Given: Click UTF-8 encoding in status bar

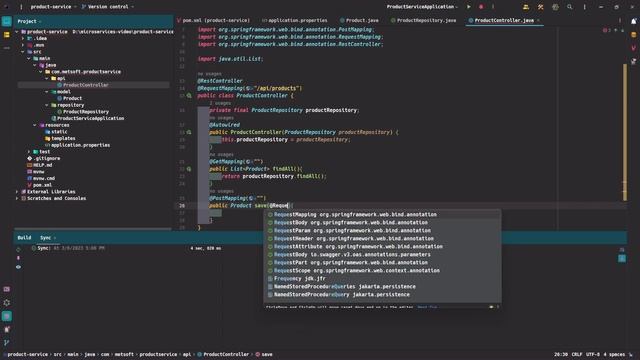Looking at the screenshot, I should click(x=593, y=354).
